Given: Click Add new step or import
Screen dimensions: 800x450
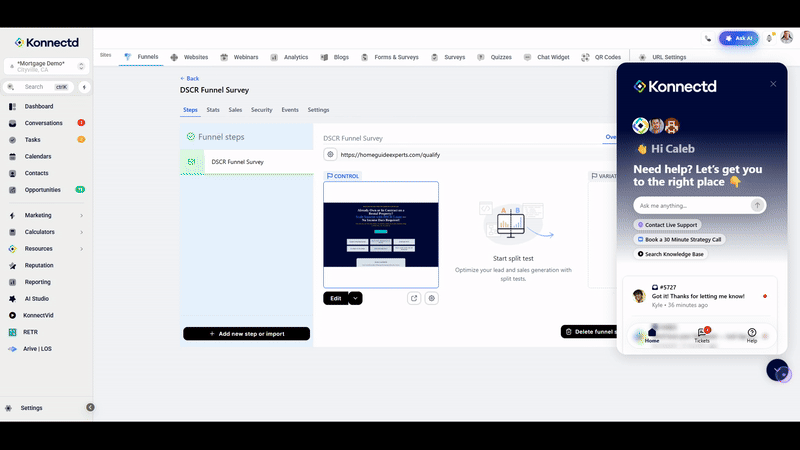Looking at the screenshot, I should 246,334.
